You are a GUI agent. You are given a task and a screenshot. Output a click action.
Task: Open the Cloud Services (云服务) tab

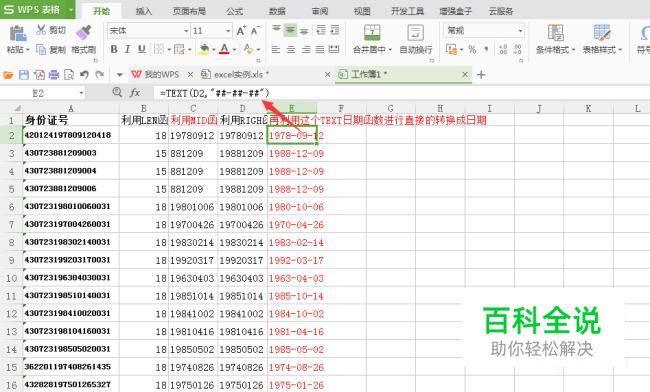pyautogui.click(x=501, y=11)
